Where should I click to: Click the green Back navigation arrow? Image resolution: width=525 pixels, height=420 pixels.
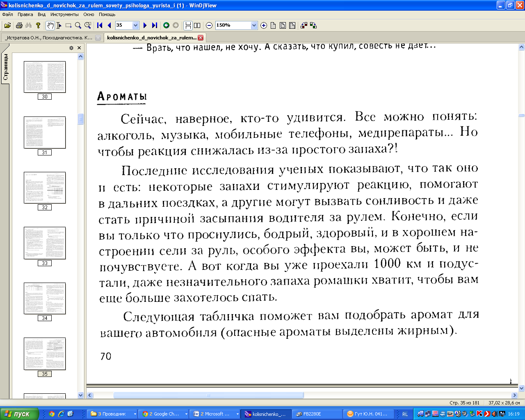click(166, 25)
